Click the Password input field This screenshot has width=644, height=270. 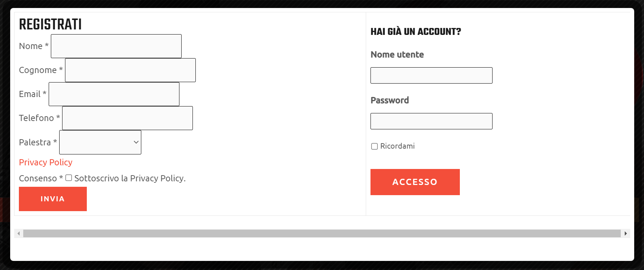431,121
